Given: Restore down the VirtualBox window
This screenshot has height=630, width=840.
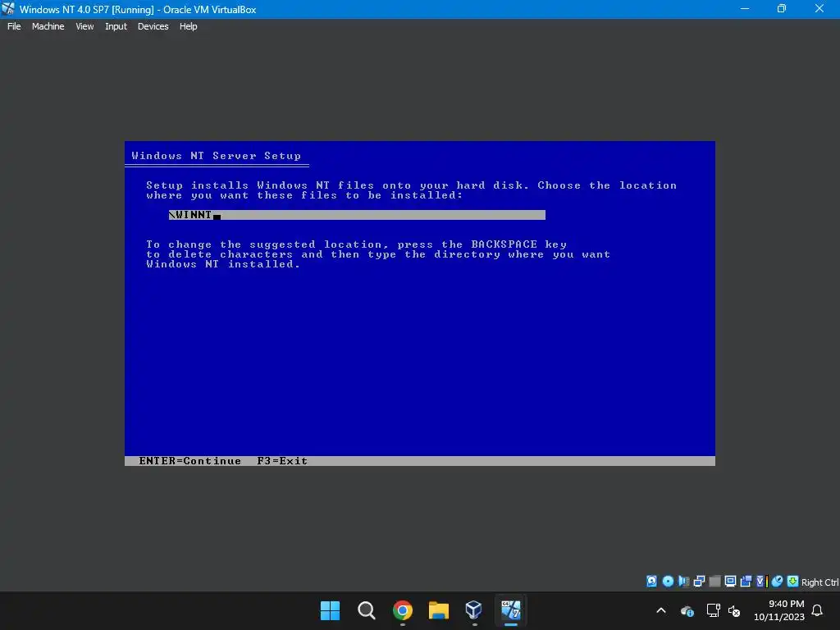Looking at the screenshot, I should (x=782, y=8).
